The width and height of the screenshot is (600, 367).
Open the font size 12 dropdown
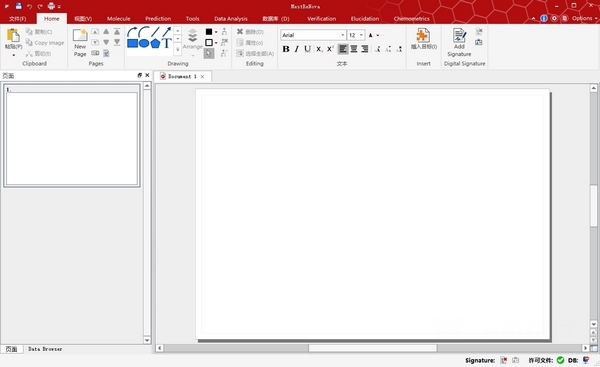coord(361,35)
